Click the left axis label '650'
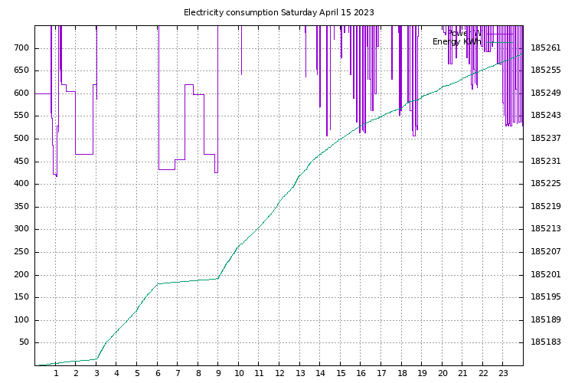Screen dimensions: 588x383 (21, 70)
